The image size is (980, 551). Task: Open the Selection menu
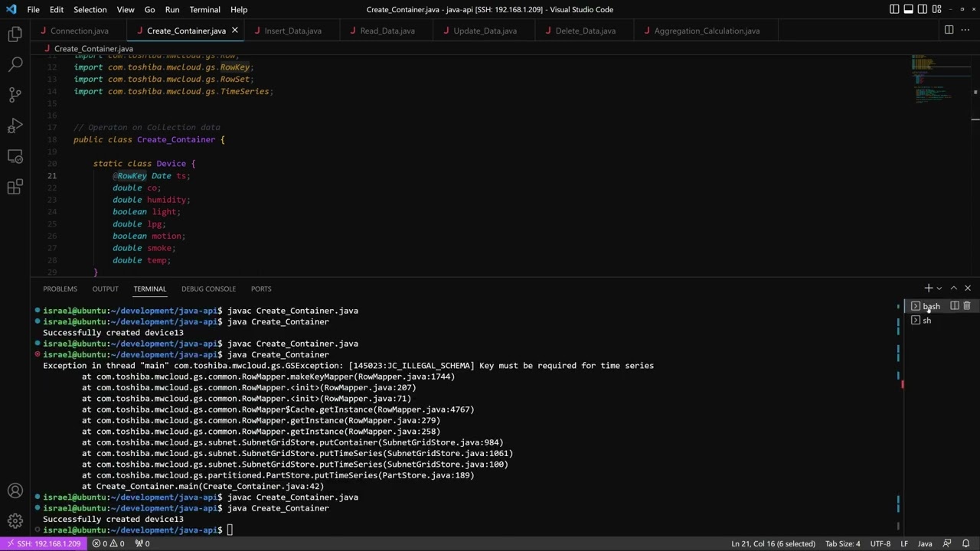tap(90, 9)
